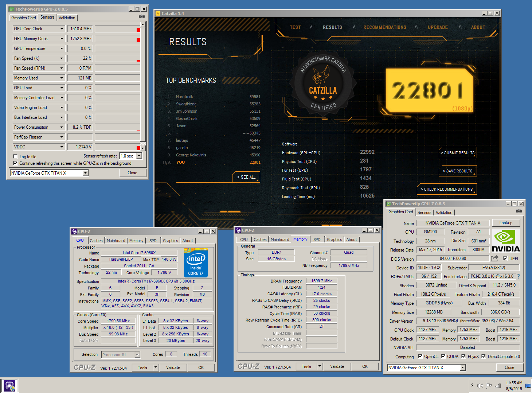Enable the Log to file checkbox
This screenshot has height=393, width=532.
15,157
